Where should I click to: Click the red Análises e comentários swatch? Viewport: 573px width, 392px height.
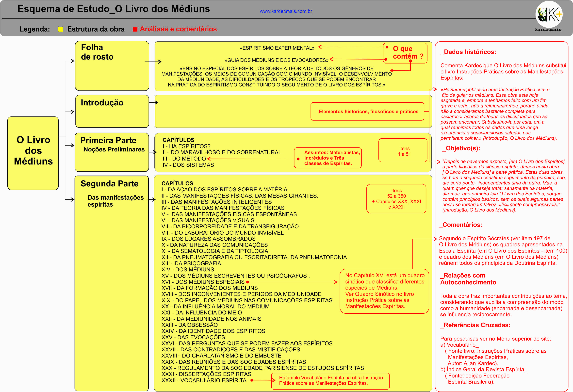[x=135, y=29]
